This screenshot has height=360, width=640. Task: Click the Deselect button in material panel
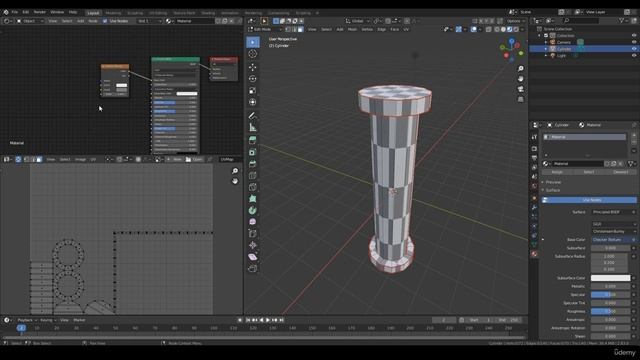[x=621, y=172]
